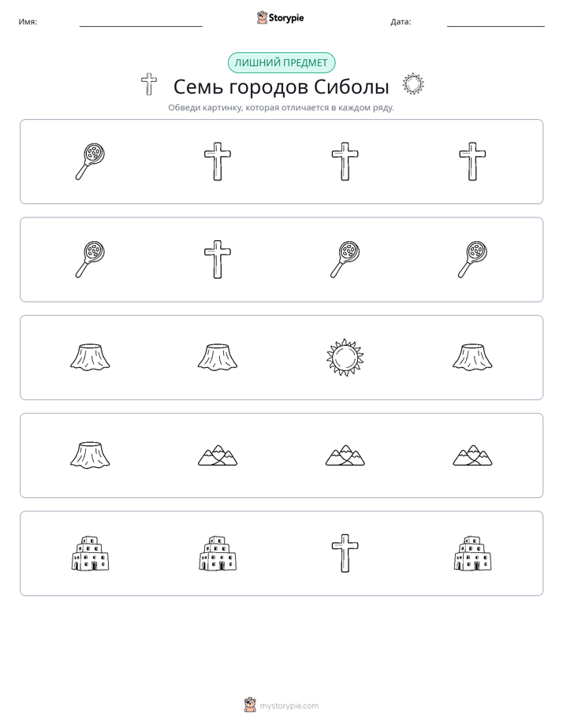Select the cross in the second row

click(218, 259)
